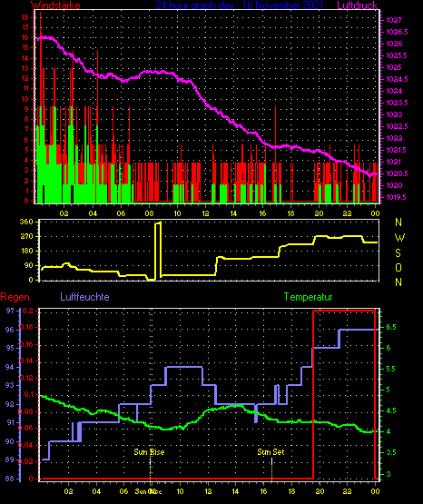
Task: Click pressure axis value 1024.5
Action: coord(397,79)
